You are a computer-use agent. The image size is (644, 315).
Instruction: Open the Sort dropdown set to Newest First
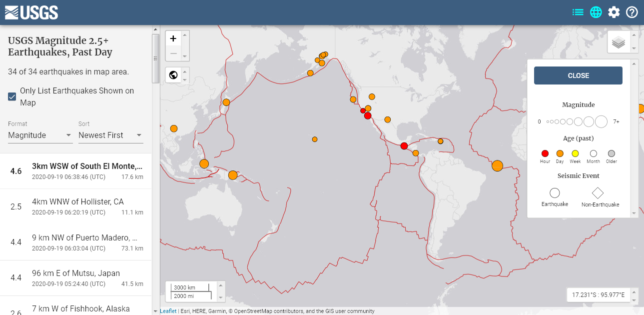110,135
